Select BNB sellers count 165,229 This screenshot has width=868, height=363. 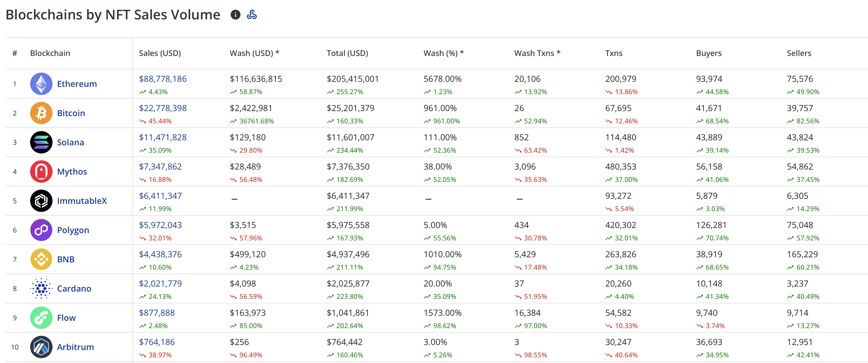pos(802,254)
